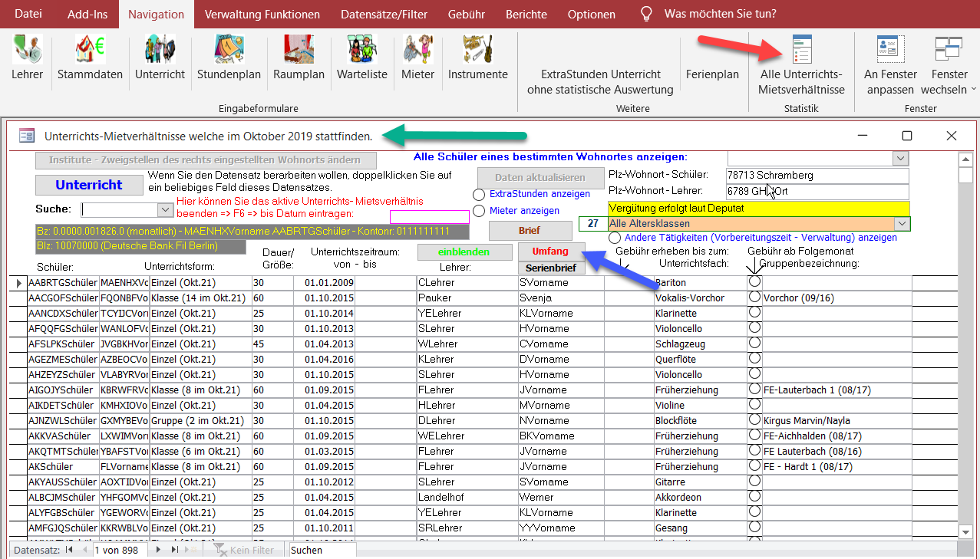Expand the Suche combo box
Viewport: 980px width, 559px height.
[x=165, y=210]
